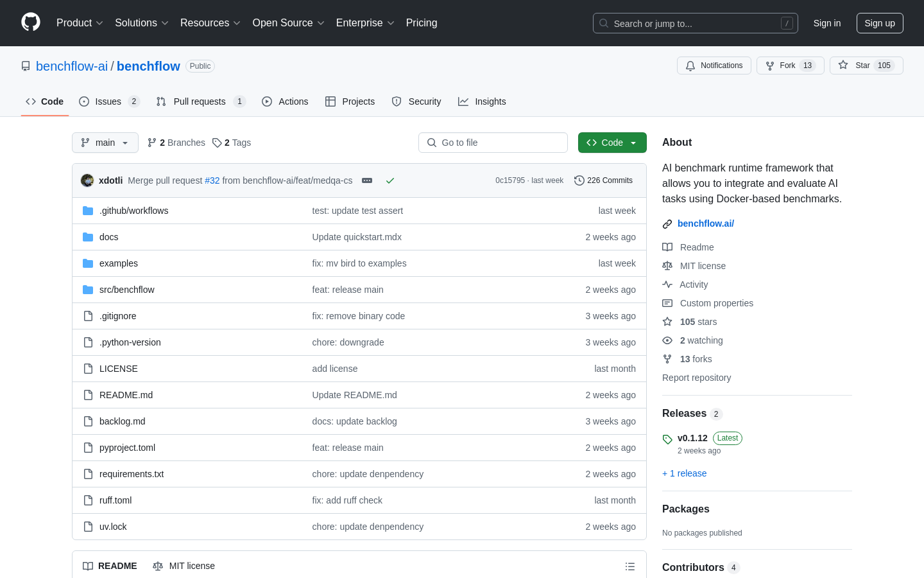Image resolution: width=924 pixels, height=578 pixels.
Task: Open the benchflow repository name link
Action: (148, 66)
